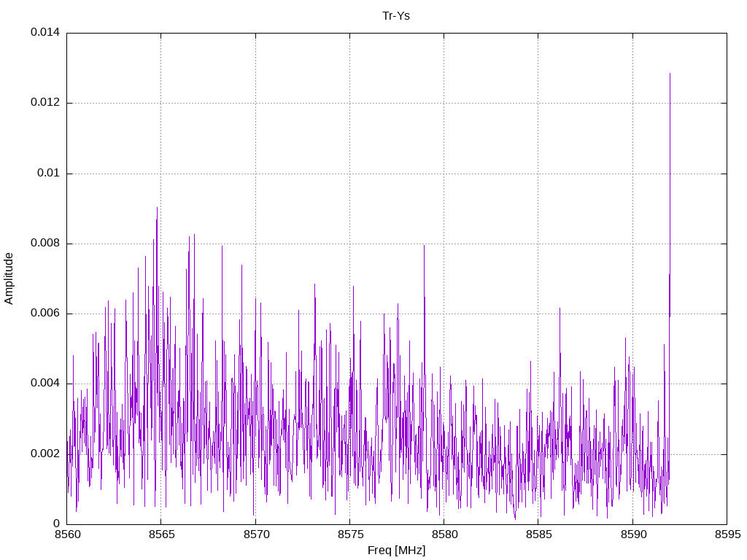Click the Amplitude y-axis label
The width and height of the screenshot is (747, 560).
(x=9, y=279)
